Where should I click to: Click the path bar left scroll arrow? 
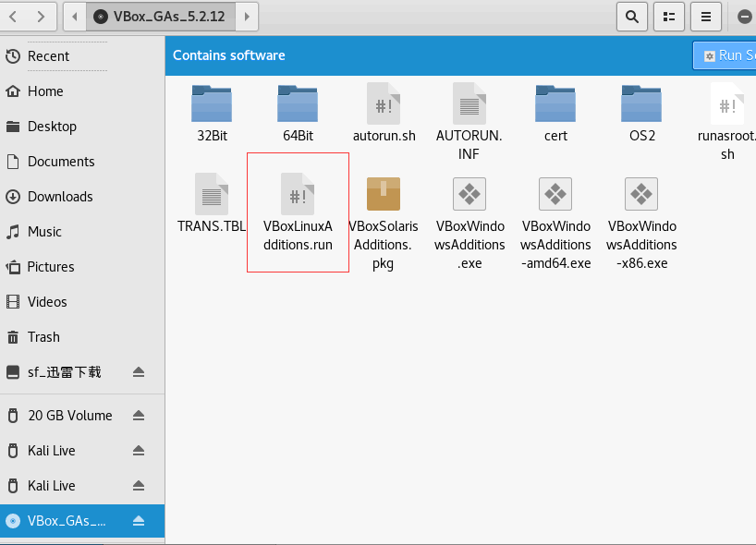(x=75, y=17)
